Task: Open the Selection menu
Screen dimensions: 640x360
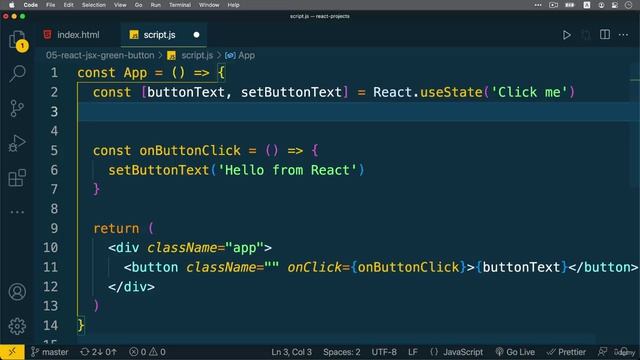Action: coord(93,5)
